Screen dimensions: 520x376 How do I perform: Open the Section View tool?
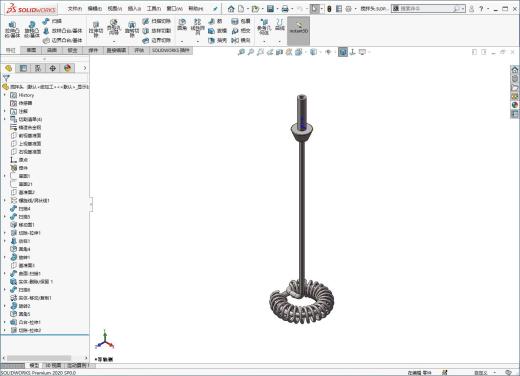coord(279,52)
